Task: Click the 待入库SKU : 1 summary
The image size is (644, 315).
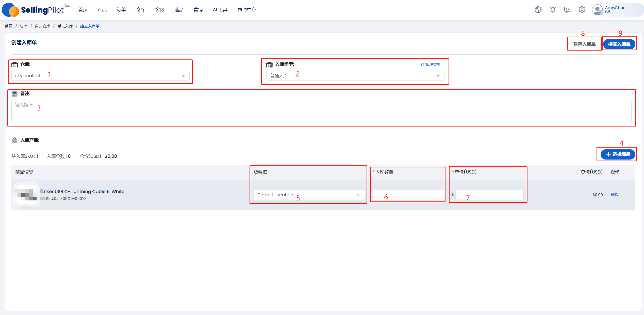Action: [25, 156]
